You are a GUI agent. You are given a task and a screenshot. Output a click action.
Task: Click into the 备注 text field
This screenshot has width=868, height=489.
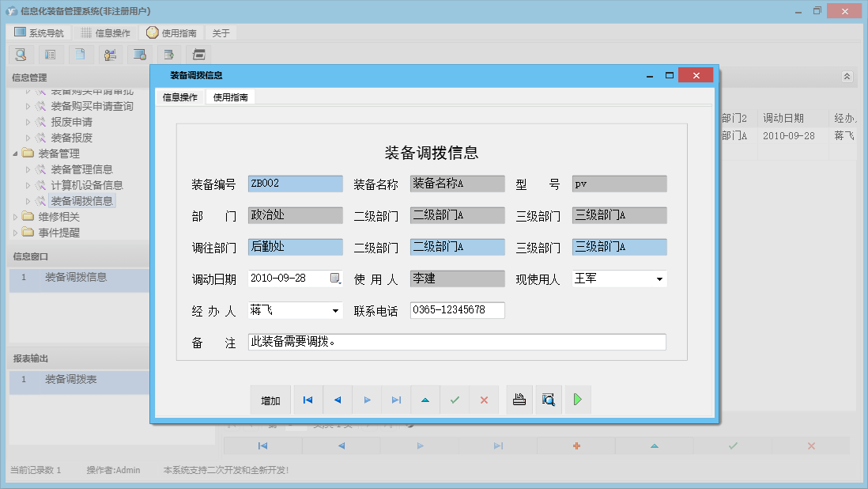(457, 342)
